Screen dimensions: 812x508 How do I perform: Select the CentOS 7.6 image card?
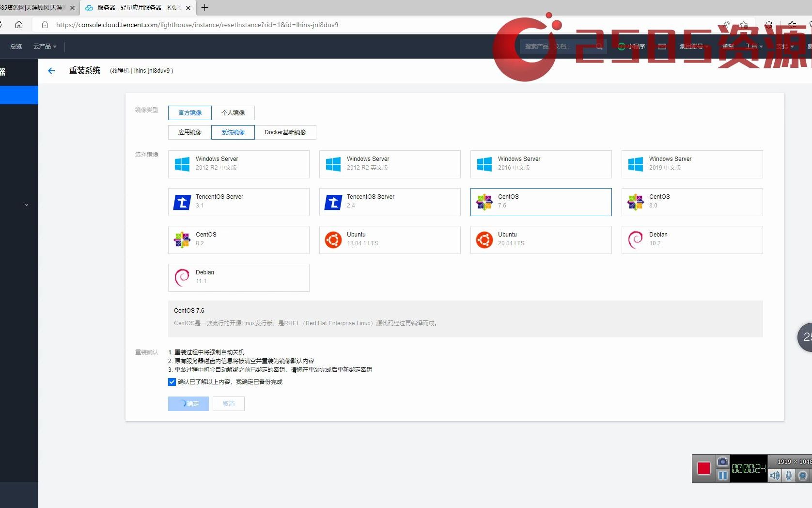541,202
